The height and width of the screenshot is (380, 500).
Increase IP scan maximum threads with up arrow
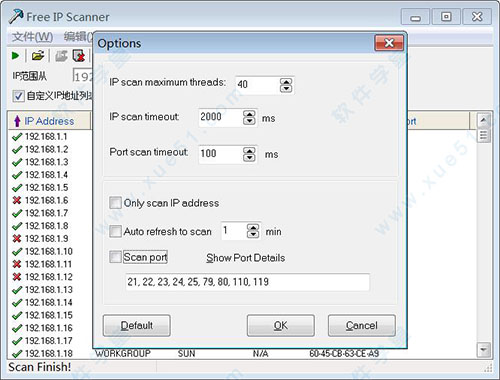tap(286, 82)
